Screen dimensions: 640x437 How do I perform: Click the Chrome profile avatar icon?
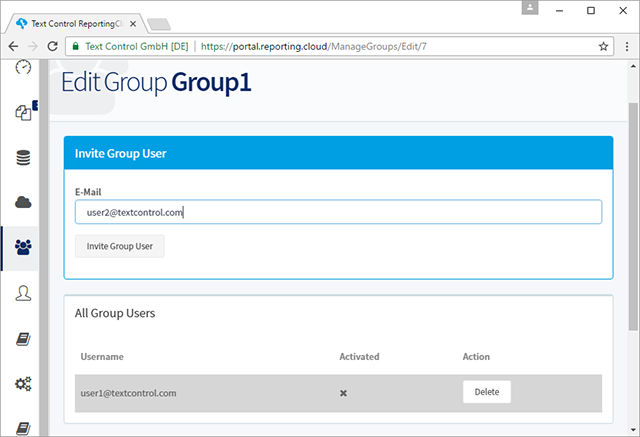(530, 8)
